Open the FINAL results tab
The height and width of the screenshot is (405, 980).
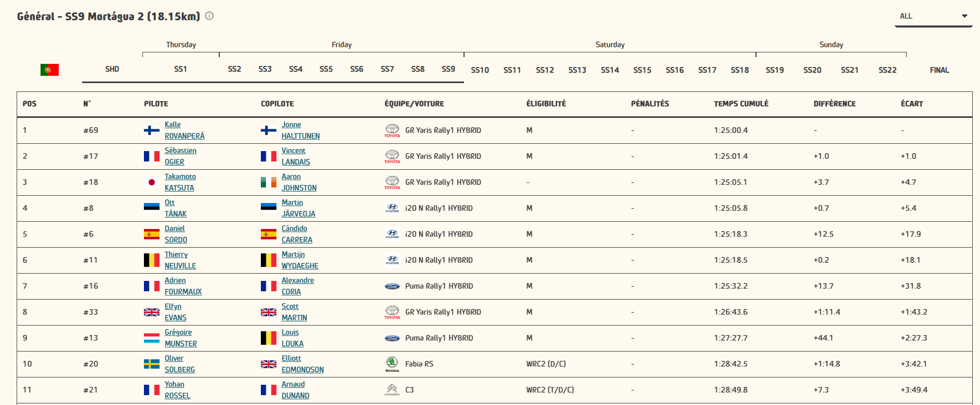pos(939,70)
